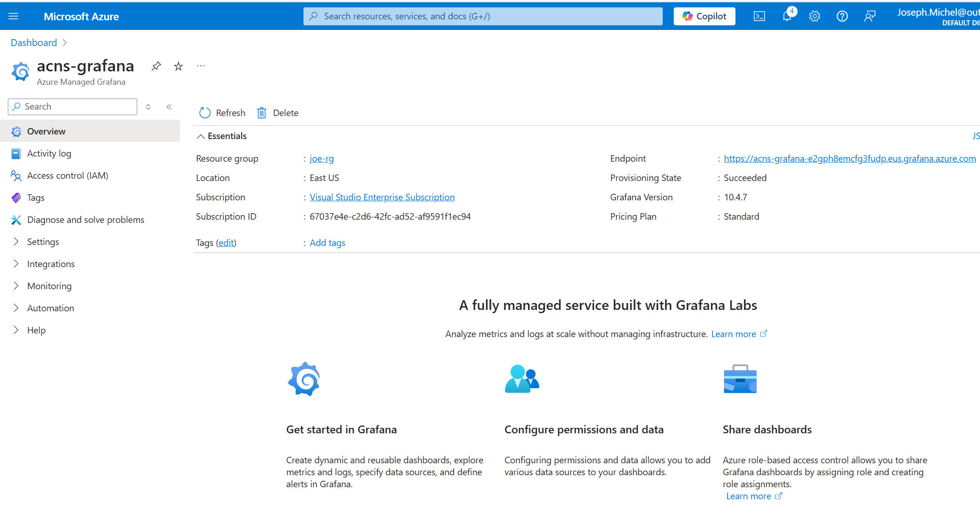Delete the Grafana resource
The width and height of the screenshot is (980, 507).
coord(278,113)
